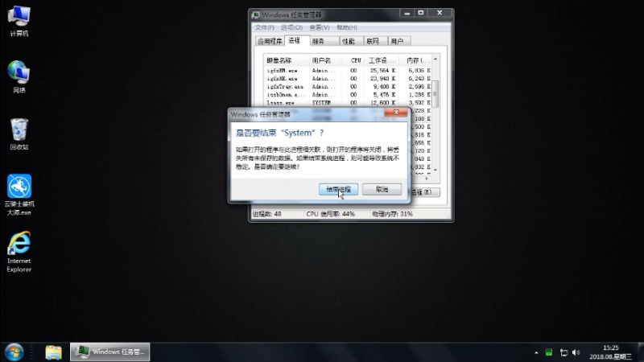Screen dimensions: 644x362
Task: Cancel the dialog with 取消
Action: click(x=382, y=189)
